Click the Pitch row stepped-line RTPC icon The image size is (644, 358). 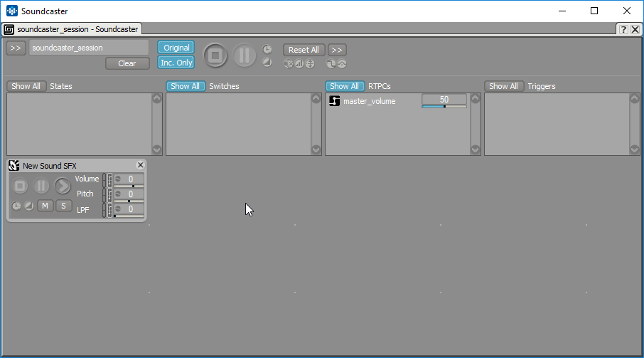[109, 195]
